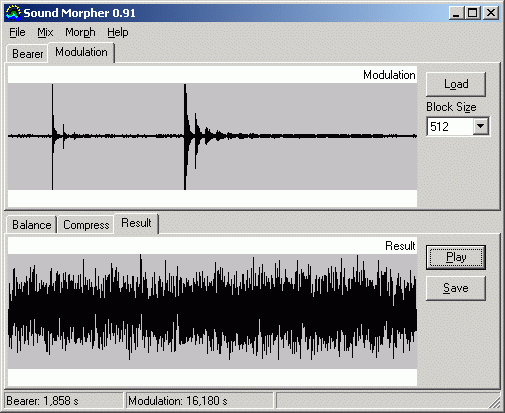Open the File menu
The image size is (505, 413).
pos(17,32)
